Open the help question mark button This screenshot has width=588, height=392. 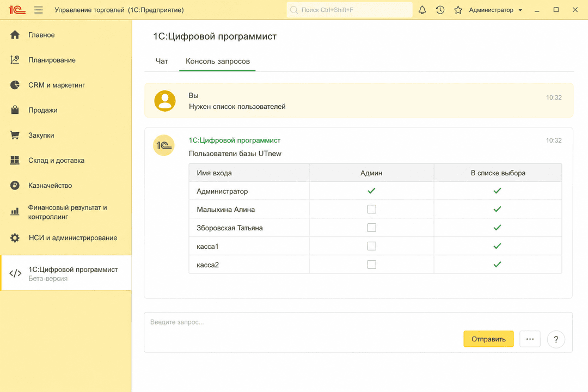(x=556, y=340)
